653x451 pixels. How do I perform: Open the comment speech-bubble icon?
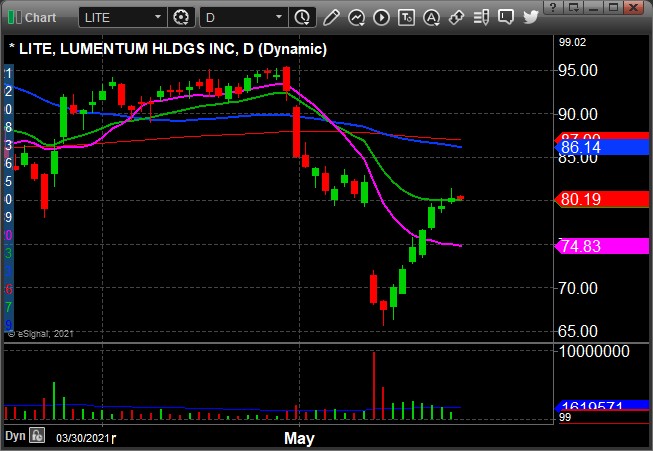506,17
